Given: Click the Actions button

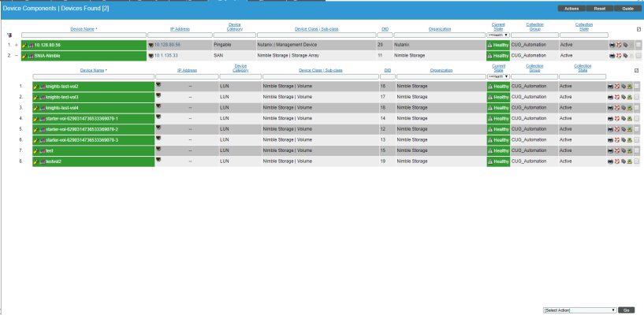Looking at the screenshot, I should tap(571, 9).
